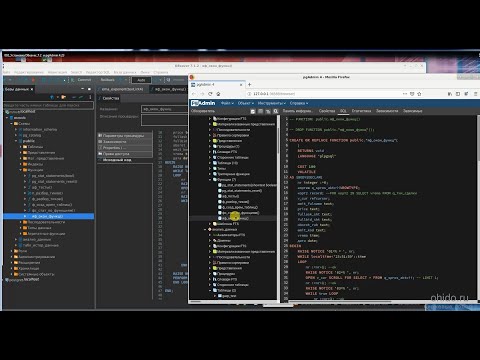Screen dimensions: 480x360
Task: Click the Firefox home icon
Action: pyautogui.click(x=218, y=94)
